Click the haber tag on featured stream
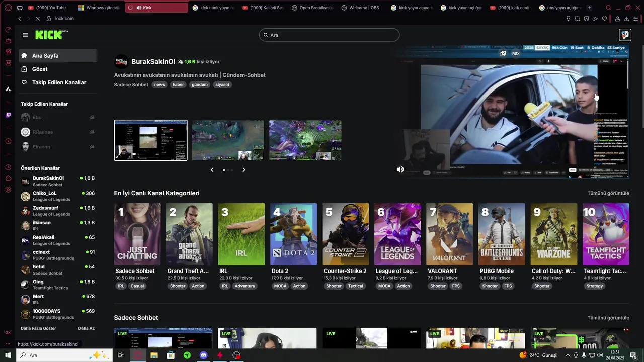 pos(178,85)
